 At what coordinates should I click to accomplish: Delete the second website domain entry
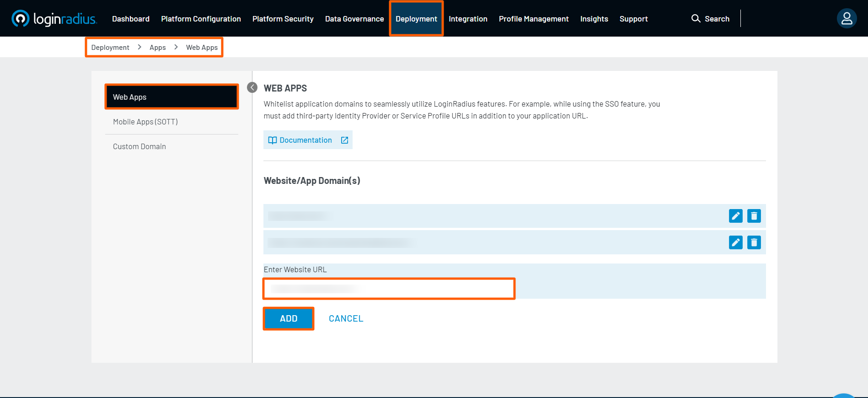[754, 242]
